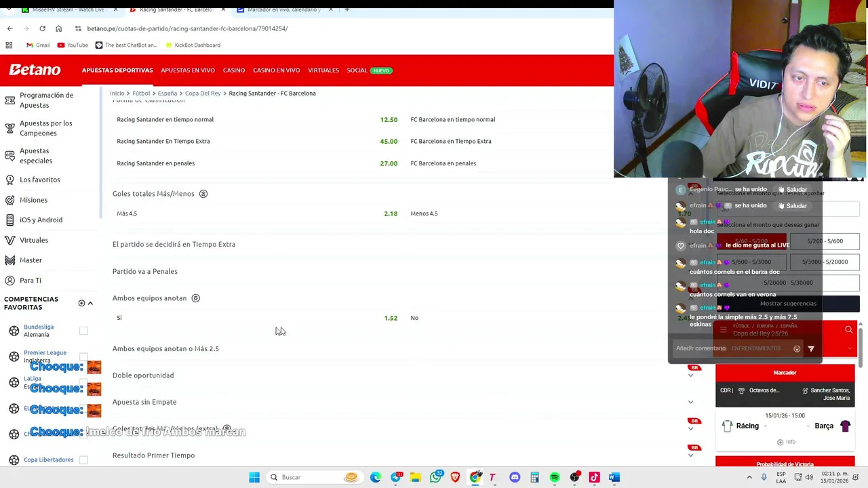
Task: Open the Gmail bookmark
Action: (x=38, y=45)
